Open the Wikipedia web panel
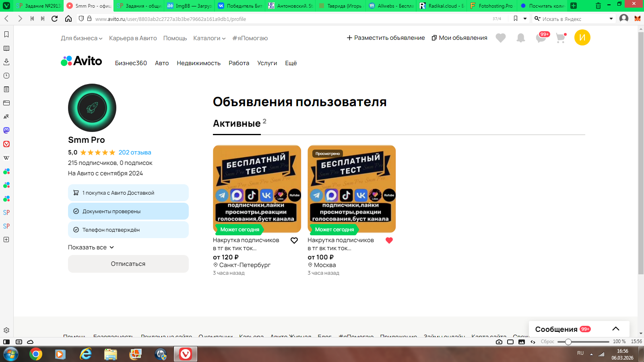 click(6, 158)
